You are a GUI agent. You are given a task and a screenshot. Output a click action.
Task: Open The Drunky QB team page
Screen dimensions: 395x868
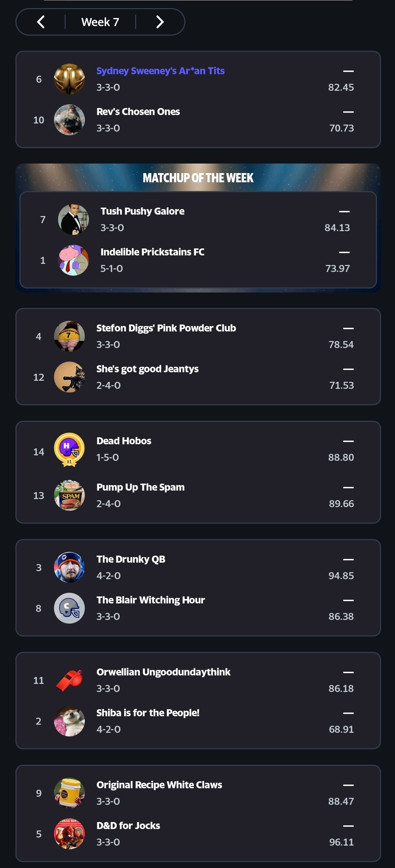(x=131, y=559)
